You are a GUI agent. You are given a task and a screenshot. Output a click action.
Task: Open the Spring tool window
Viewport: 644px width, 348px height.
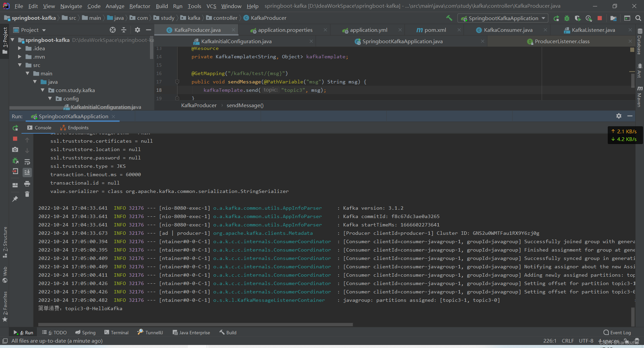point(86,332)
